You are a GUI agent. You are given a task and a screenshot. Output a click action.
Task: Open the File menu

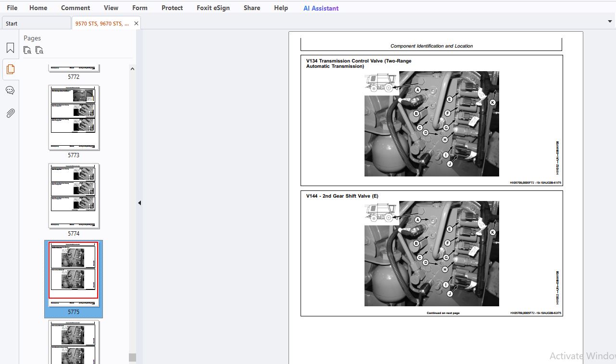point(12,8)
